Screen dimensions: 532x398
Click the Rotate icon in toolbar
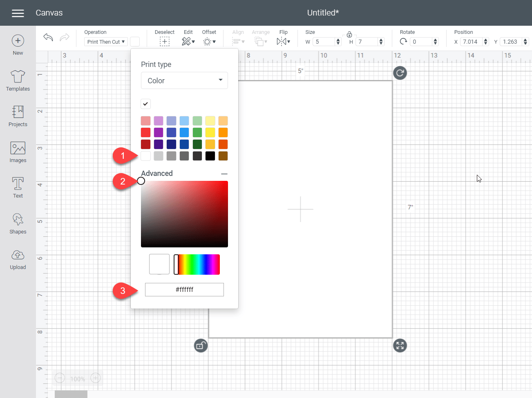pyautogui.click(x=404, y=42)
